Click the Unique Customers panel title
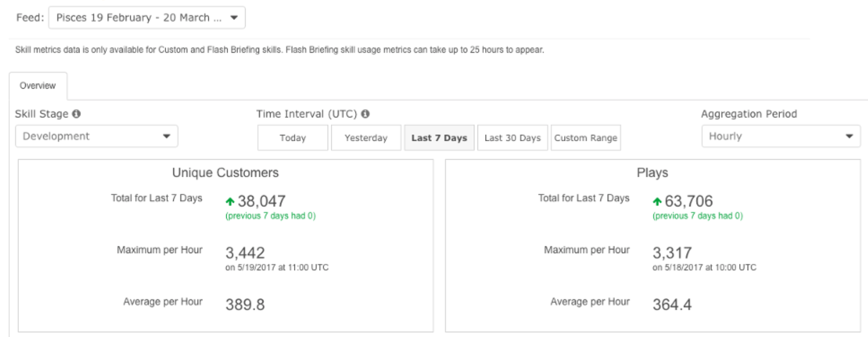 coord(225,173)
